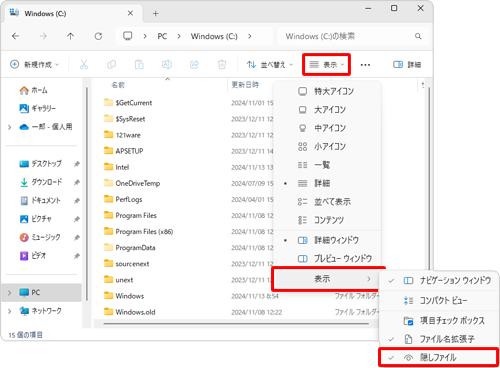500x368 pixels.
Task: Click chevron between PC and Windows (C:)
Action: [x=179, y=36]
